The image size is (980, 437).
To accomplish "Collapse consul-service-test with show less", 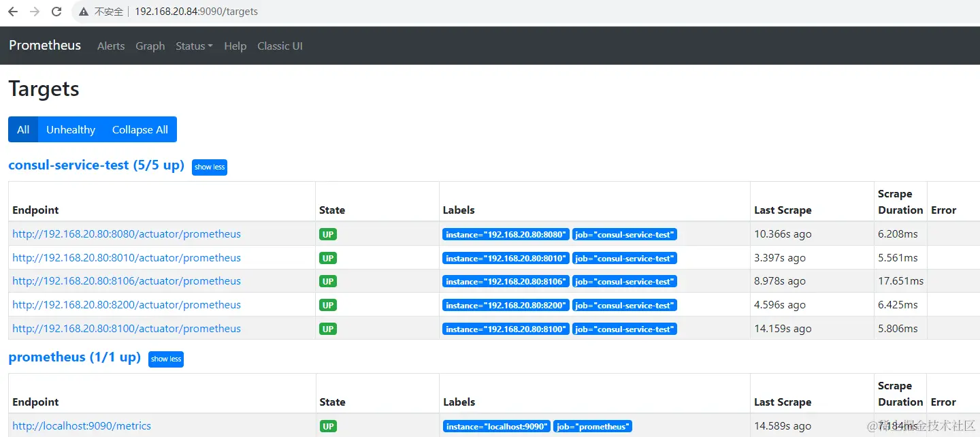I will 210,167.
